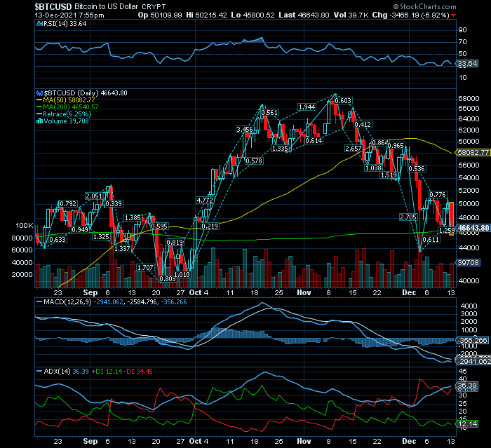Click the 0.792 retracement label
491x448 pixels.
pyautogui.click(x=68, y=203)
